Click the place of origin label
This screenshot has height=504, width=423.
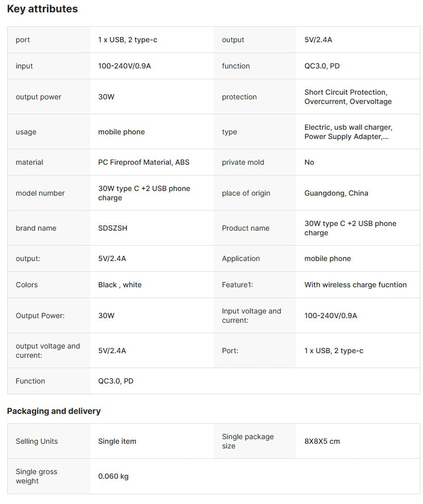pos(246,193)
